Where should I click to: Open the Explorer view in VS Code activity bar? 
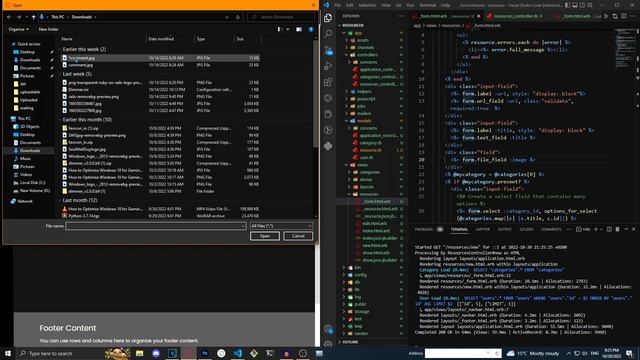click(328, 18)
